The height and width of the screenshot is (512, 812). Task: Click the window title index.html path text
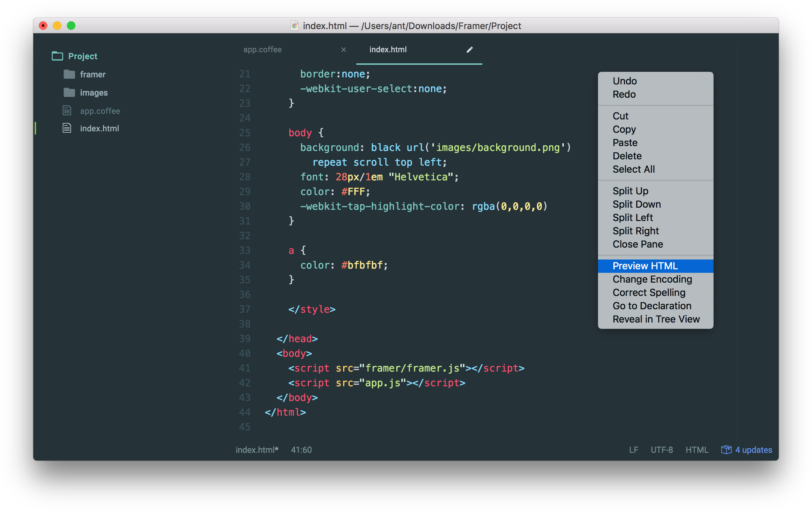pos(412,26)
